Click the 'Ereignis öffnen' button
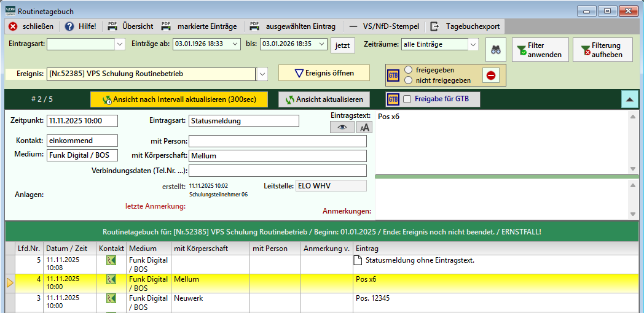The width and height of the screenshot is (644, 313). pyautogui.click(x=324, y=73)
